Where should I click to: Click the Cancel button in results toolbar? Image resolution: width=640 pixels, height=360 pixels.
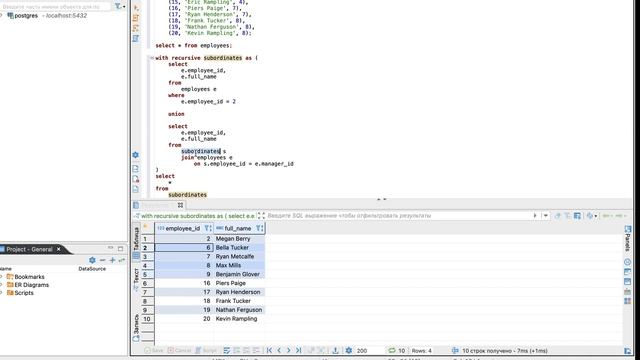coord(180,350)
